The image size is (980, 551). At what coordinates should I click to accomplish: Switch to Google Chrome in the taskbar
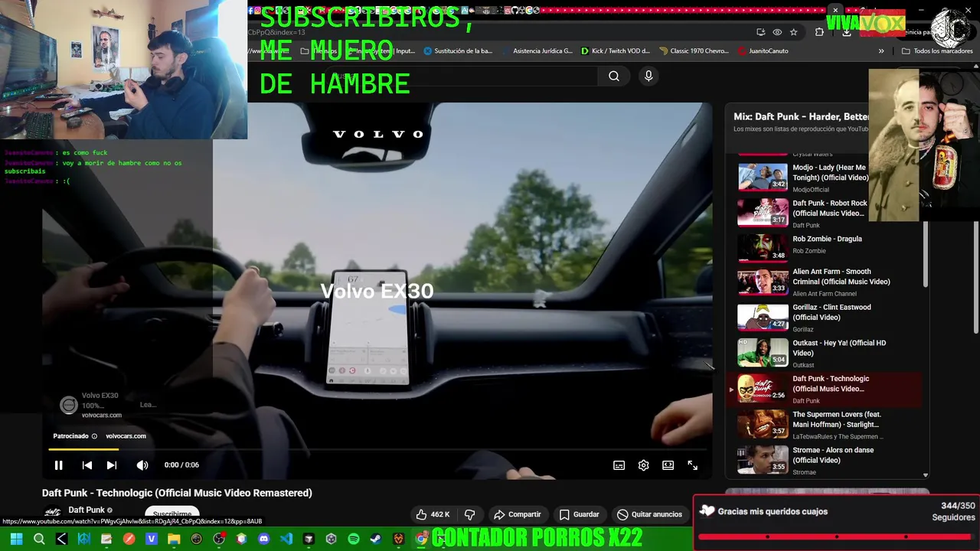coord(421,539)
